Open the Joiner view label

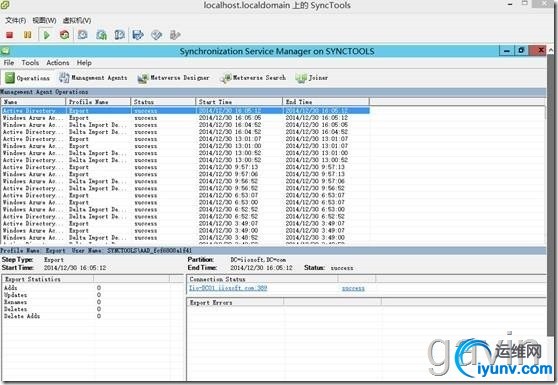coord(318,78)
